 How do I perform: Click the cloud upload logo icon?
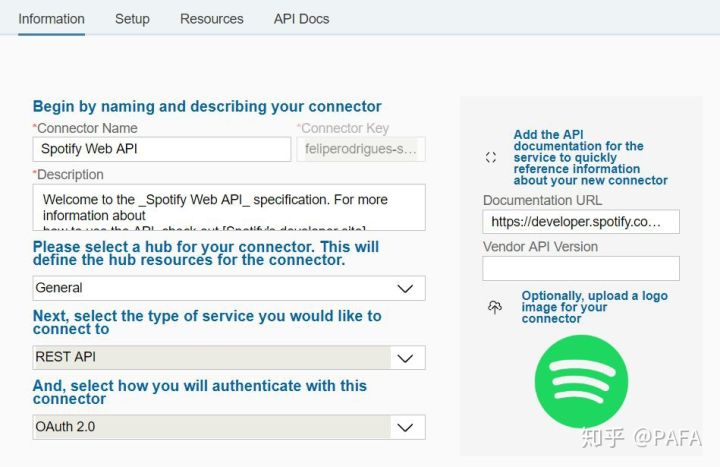point(494,308)
